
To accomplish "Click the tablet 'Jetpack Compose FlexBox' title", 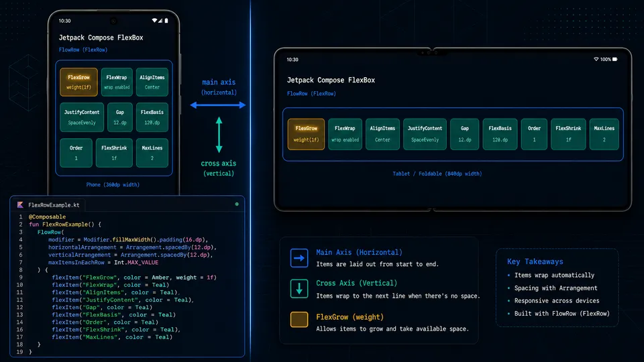I will coord(331,80).
